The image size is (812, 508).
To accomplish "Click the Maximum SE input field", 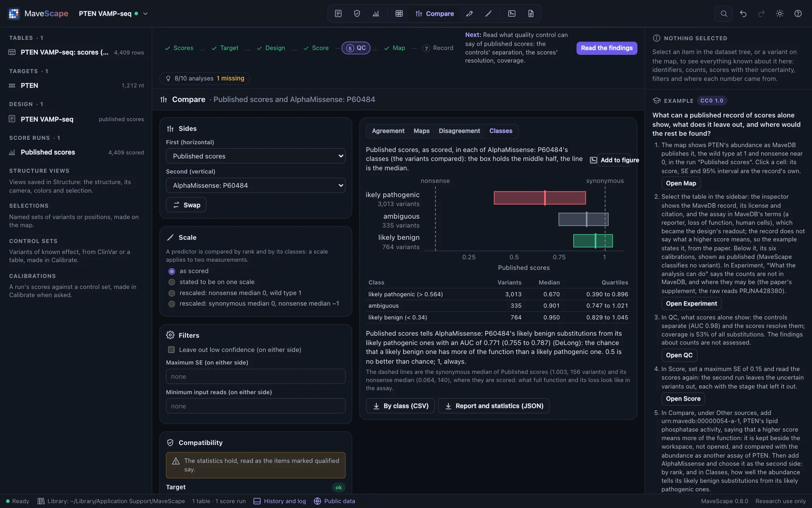I will click(x=256, y=376).
